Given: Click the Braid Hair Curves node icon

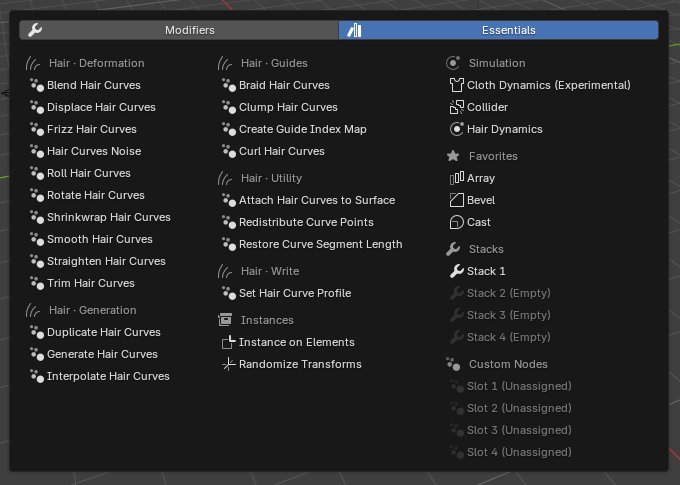Looking at the screenshot, I should tap(229, 85).
